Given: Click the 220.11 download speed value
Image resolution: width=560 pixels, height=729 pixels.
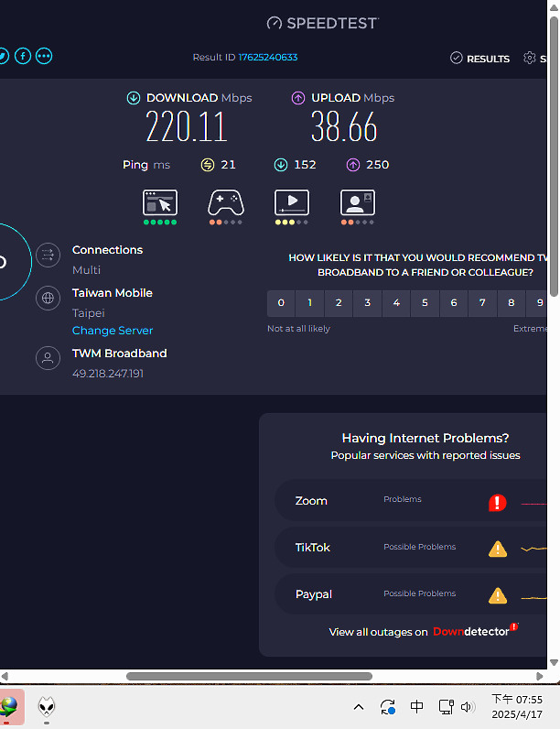Looking at the screenshot, I should (x=186, y=127).
